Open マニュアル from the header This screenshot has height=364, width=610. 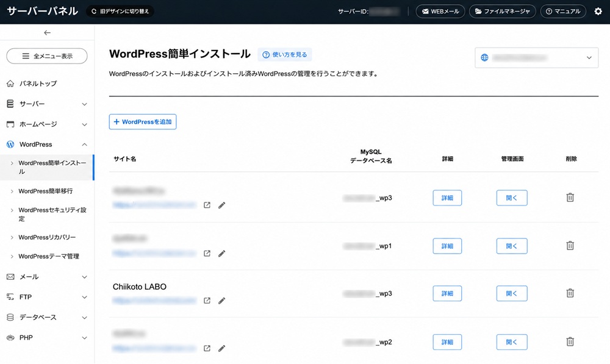tap(563, 11)
